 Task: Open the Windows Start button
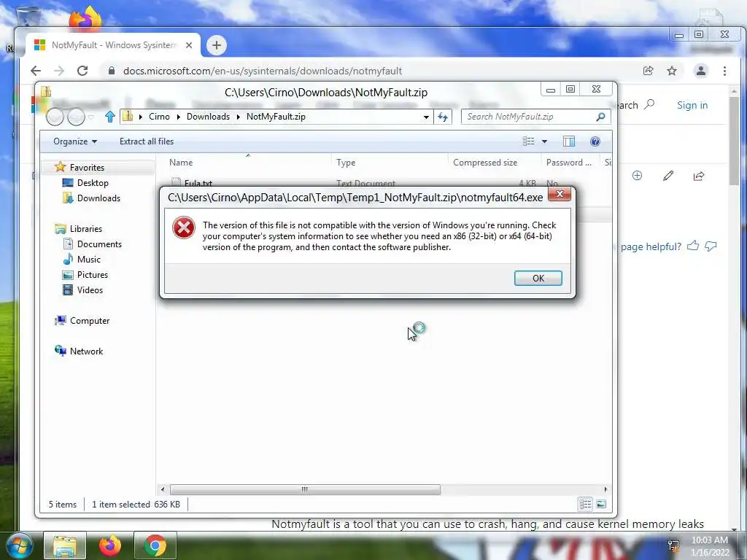click(19, 545)
